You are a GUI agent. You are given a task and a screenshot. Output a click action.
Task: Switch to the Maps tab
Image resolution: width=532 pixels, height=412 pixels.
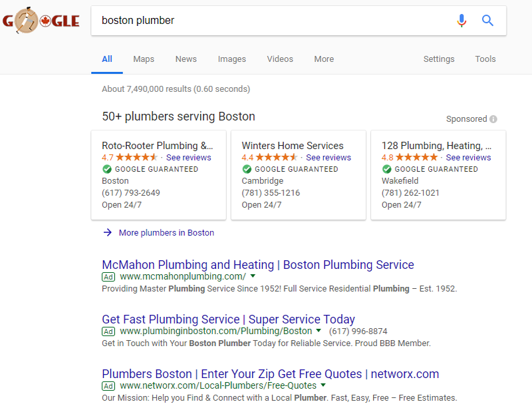click(143, 59)
